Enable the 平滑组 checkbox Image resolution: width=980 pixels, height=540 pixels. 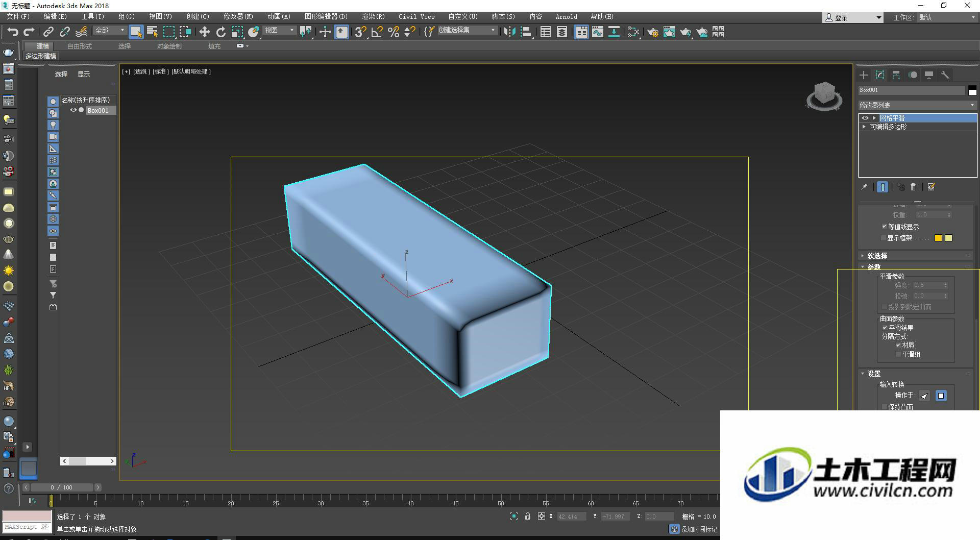tap(898, 354)
